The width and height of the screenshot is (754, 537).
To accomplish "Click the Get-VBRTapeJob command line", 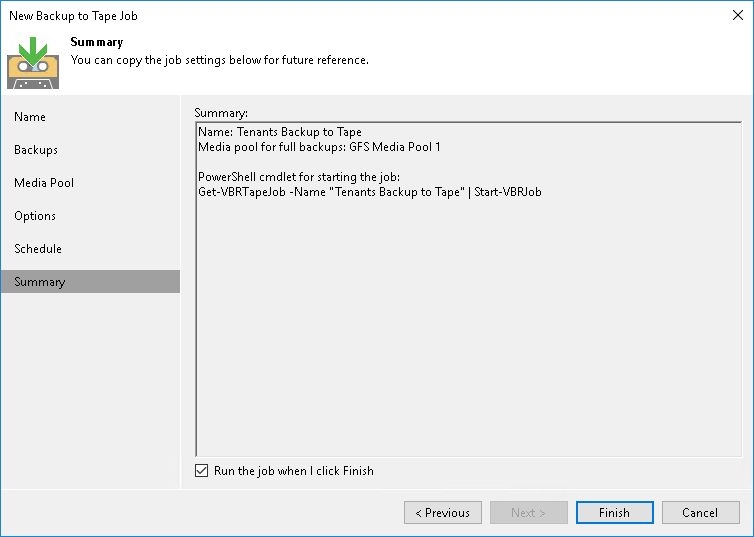I will (x=370, y=192).
